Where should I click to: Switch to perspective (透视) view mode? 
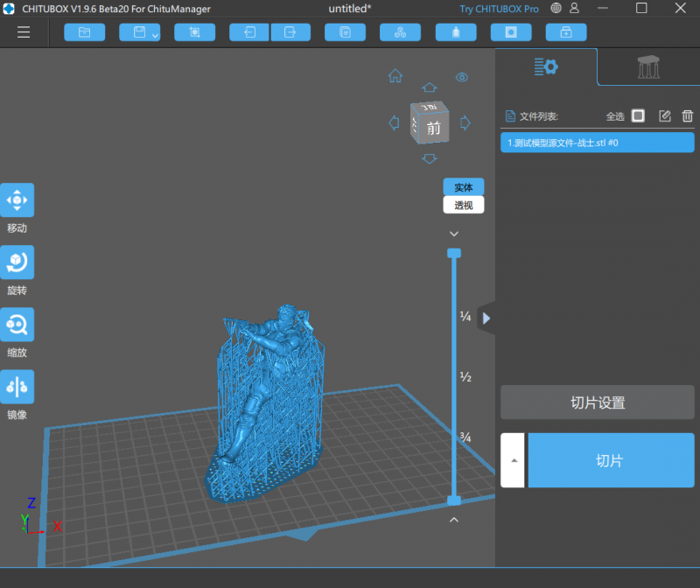(463, 206)
